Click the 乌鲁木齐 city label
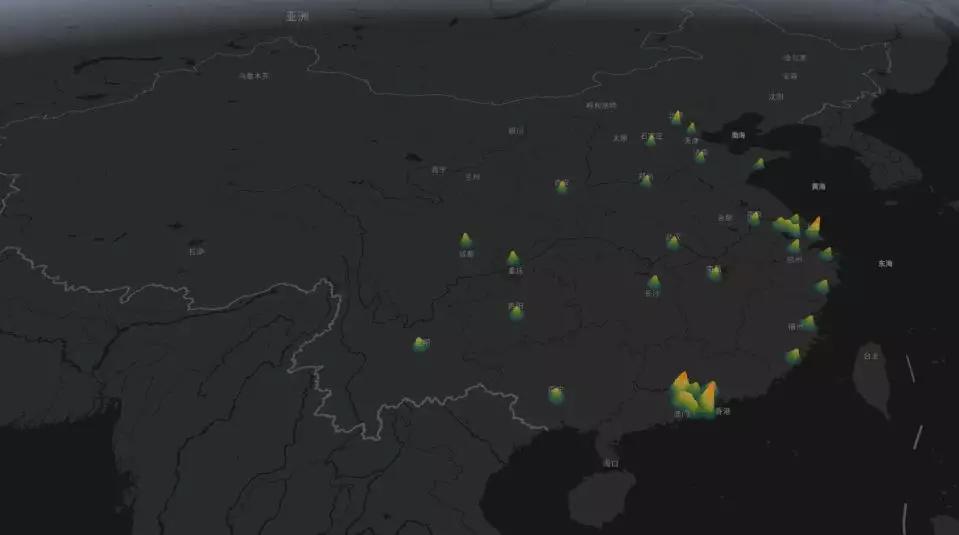This screenshot has width=959, height=535. click(254, 76)
